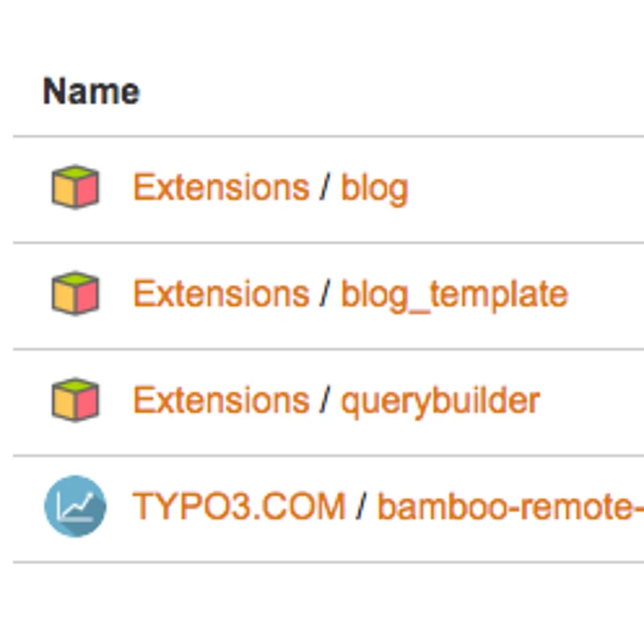The height and width of the screenshot is (644, 644).
Task: Open the TYPO3.COM project link
Action: [239, 507]
